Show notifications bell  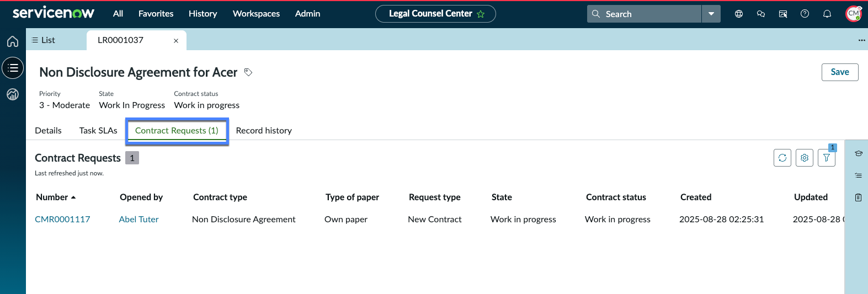pyautogui.click(x=827, y=14)
